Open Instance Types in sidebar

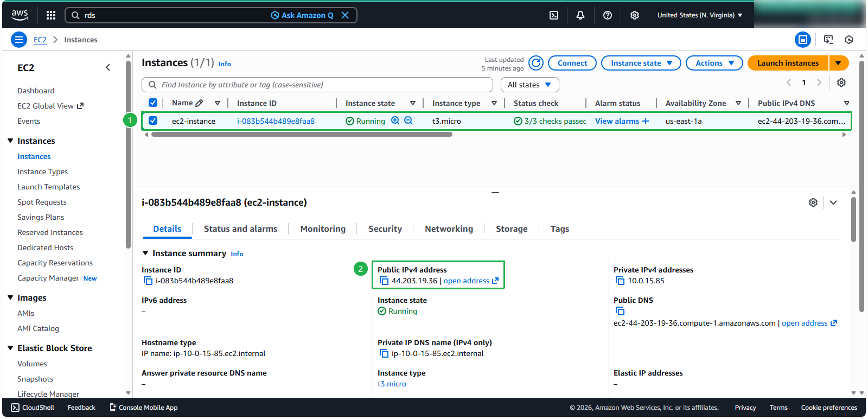pyautogui.click(x=42, y=172)
